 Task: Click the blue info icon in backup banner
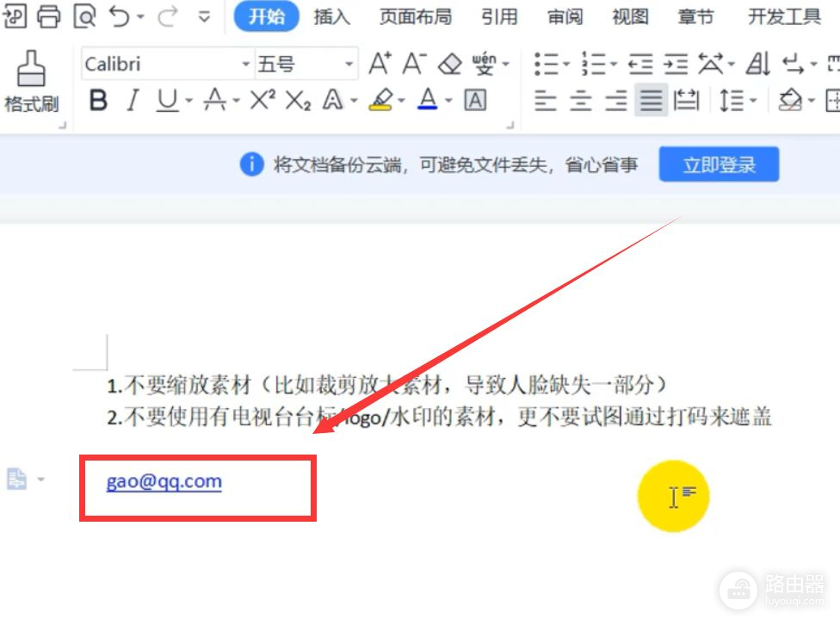click(252, 164)
